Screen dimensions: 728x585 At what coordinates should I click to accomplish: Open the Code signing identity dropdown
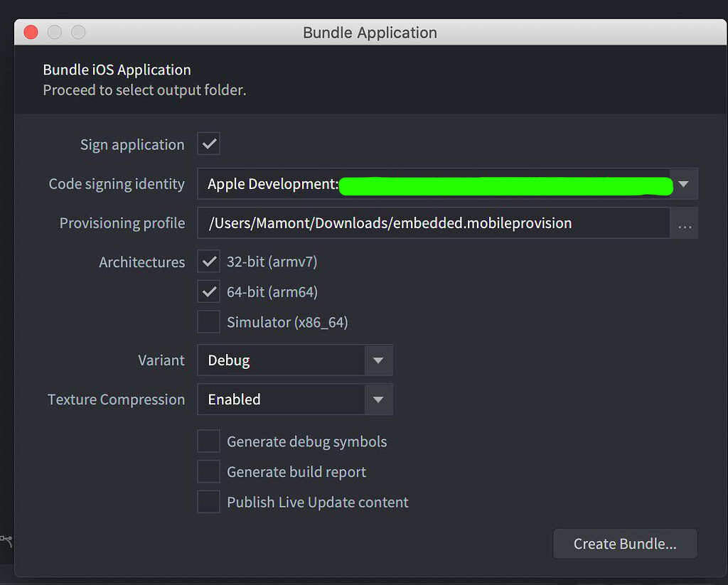[683, 183]
